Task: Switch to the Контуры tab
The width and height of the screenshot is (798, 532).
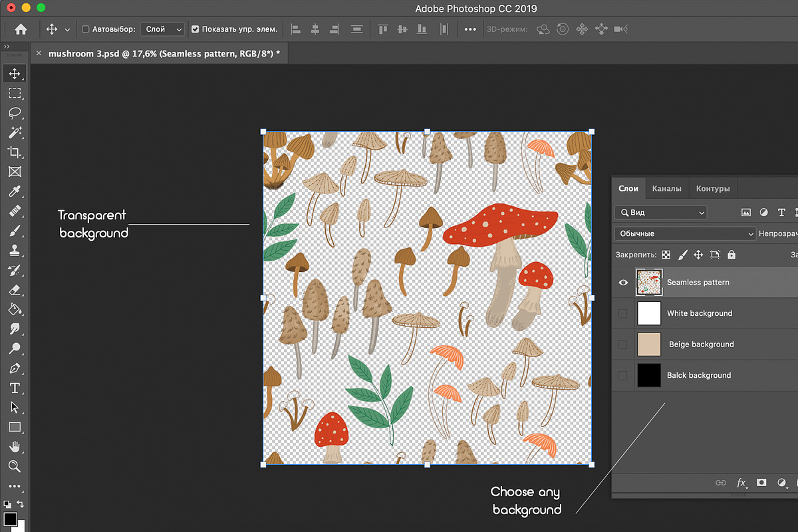Action: (x=713, y=188)
